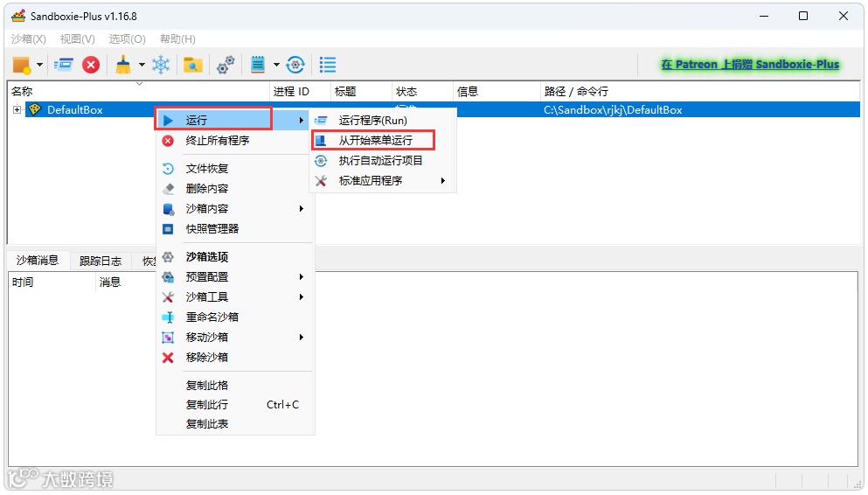
Task: Open 沙箱选项 from context menu
Action: click(235, 257)
